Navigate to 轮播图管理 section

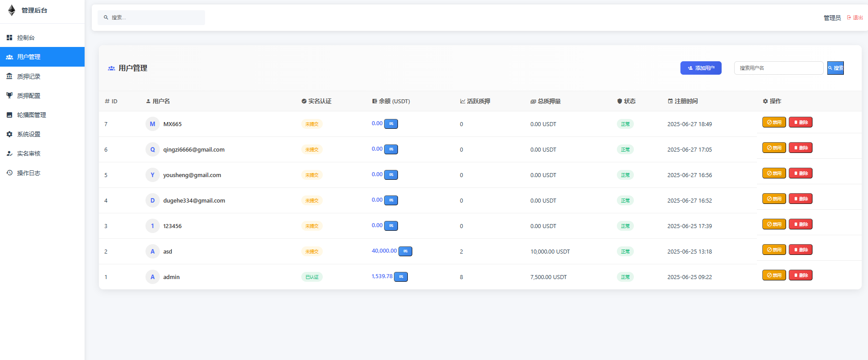click(31, 115)
